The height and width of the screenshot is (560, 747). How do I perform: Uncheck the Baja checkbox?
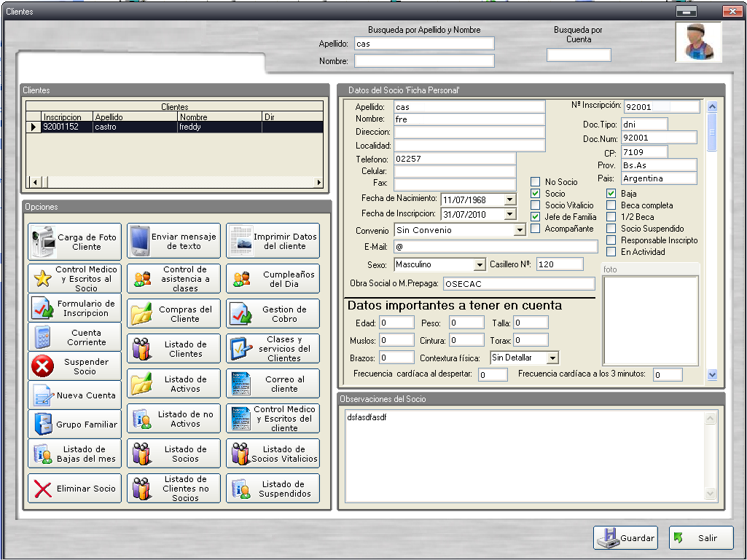[611, 193]
